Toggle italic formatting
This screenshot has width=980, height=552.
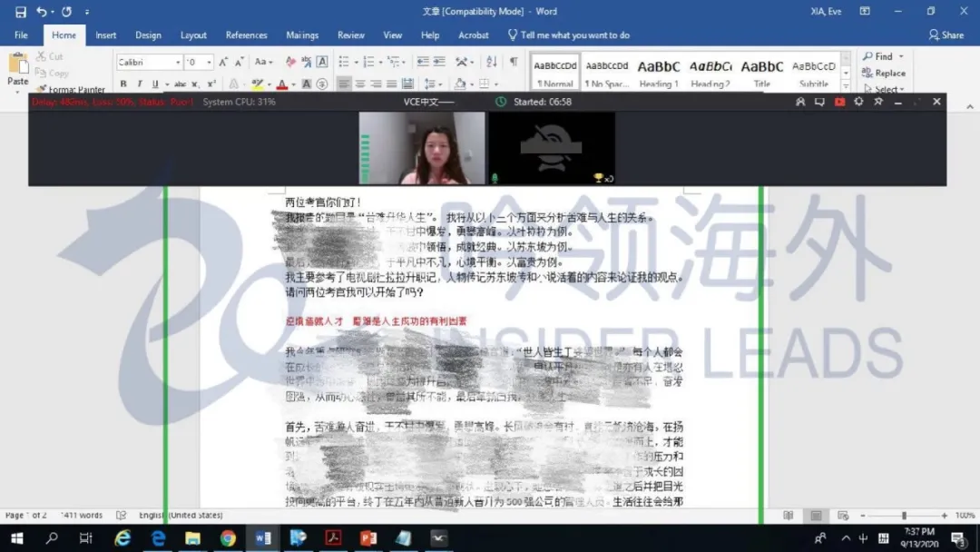[x=139, y=84]
